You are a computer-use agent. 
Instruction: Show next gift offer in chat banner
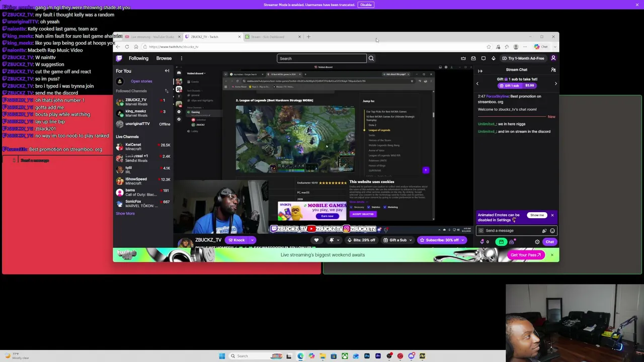555,83
